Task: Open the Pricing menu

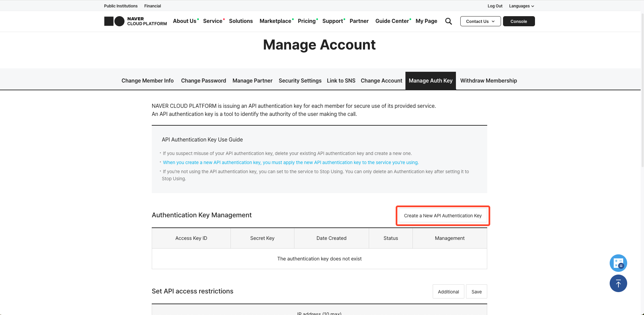Action: click(307, 21)
